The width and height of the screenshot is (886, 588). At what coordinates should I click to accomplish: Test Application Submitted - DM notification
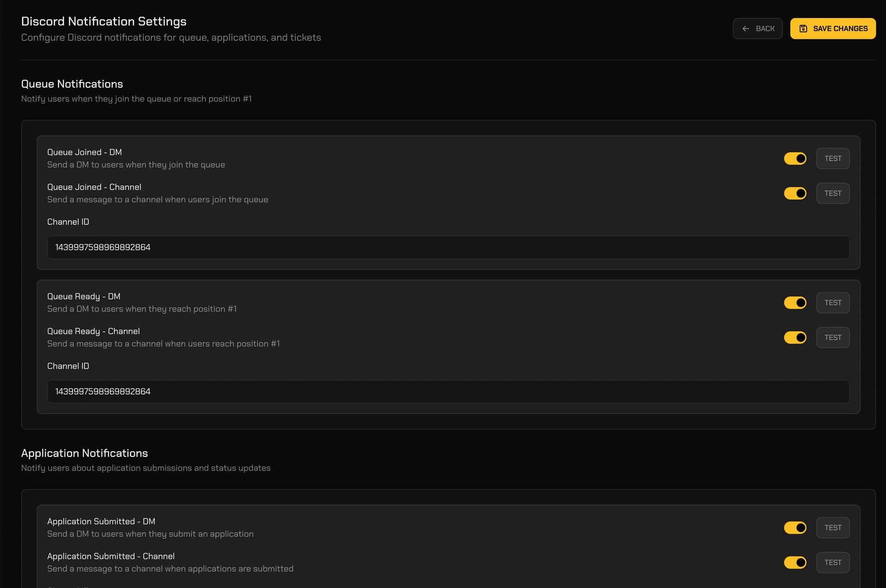click(833, 528)
